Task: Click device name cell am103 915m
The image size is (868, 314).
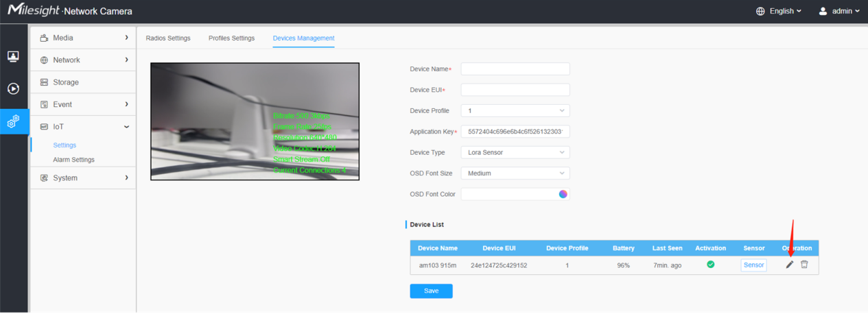Action: click(438, 265)
